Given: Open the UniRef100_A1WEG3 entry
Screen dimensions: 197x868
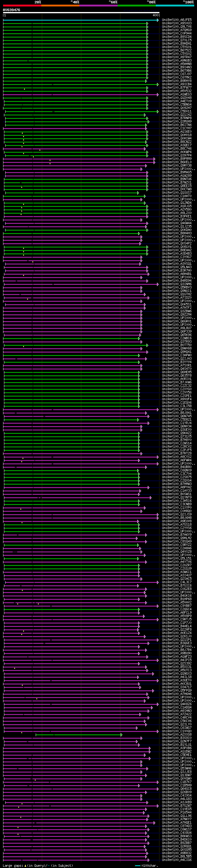Looking at the screenshot, I should coord(177,94).
